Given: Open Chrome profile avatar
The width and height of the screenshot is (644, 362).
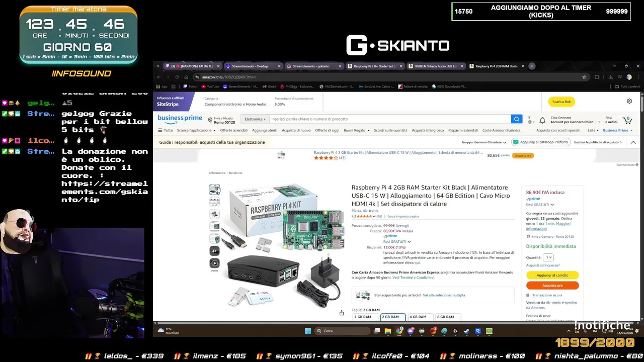Looking at the screenshot, I should click(629, 77).
